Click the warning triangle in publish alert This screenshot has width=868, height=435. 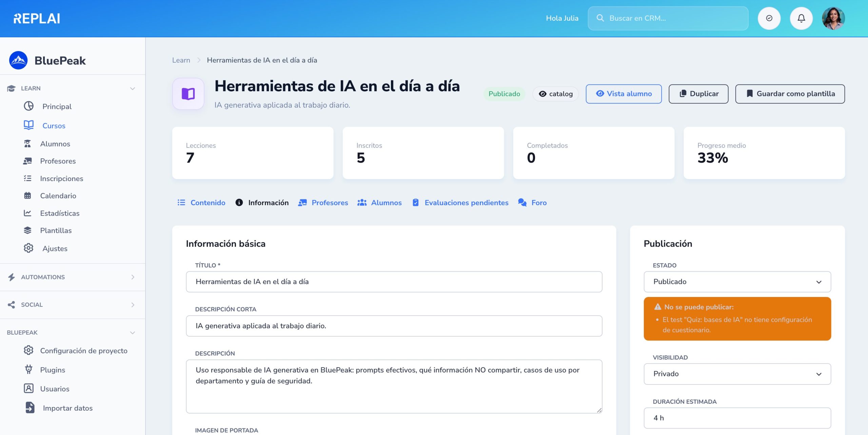[658, 307]
